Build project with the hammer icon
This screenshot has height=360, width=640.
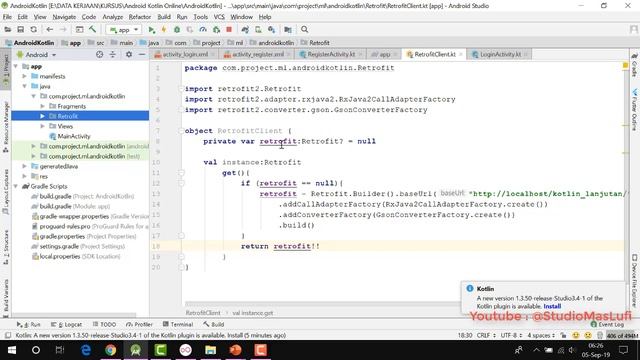tap(93, 29)
